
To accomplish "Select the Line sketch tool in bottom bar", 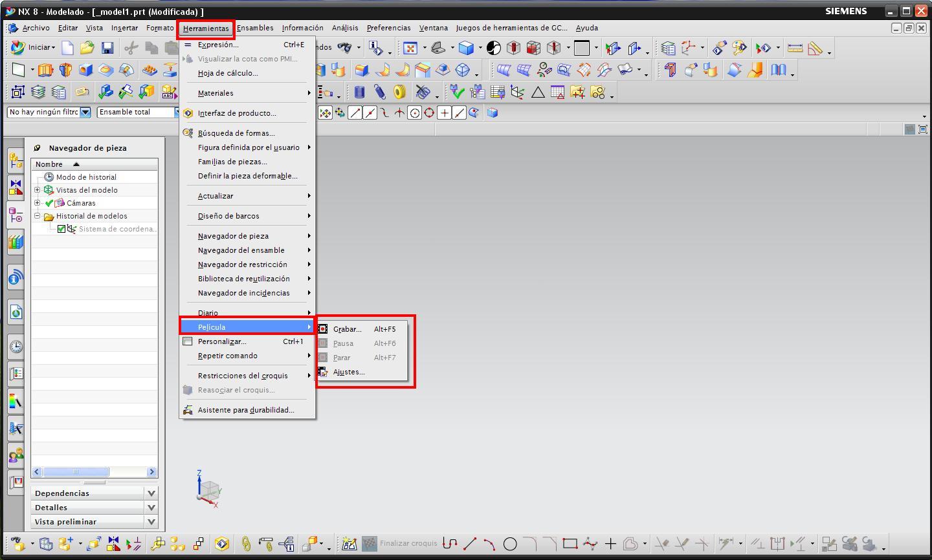I will pos(470,544).
